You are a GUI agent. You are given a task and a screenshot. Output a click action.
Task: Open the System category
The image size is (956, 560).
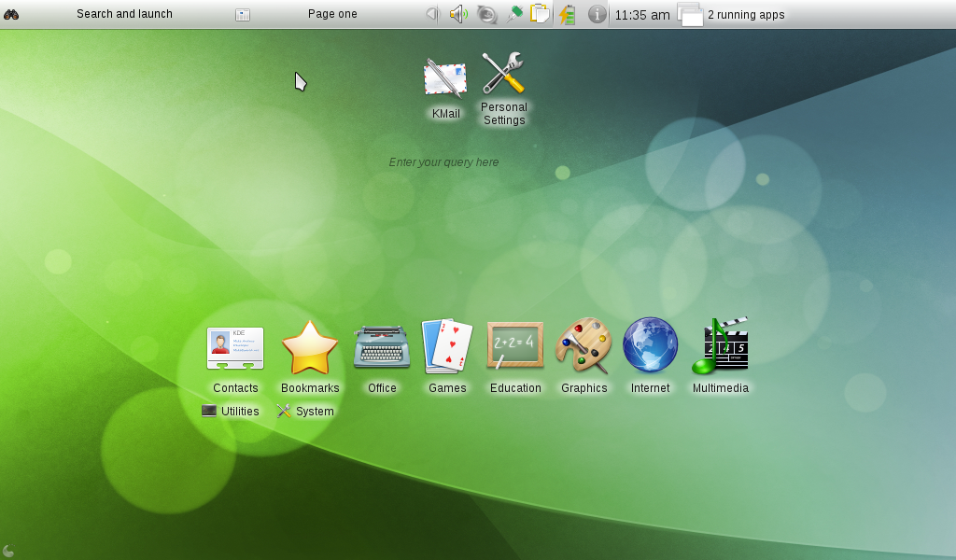(x=305, y=412)
